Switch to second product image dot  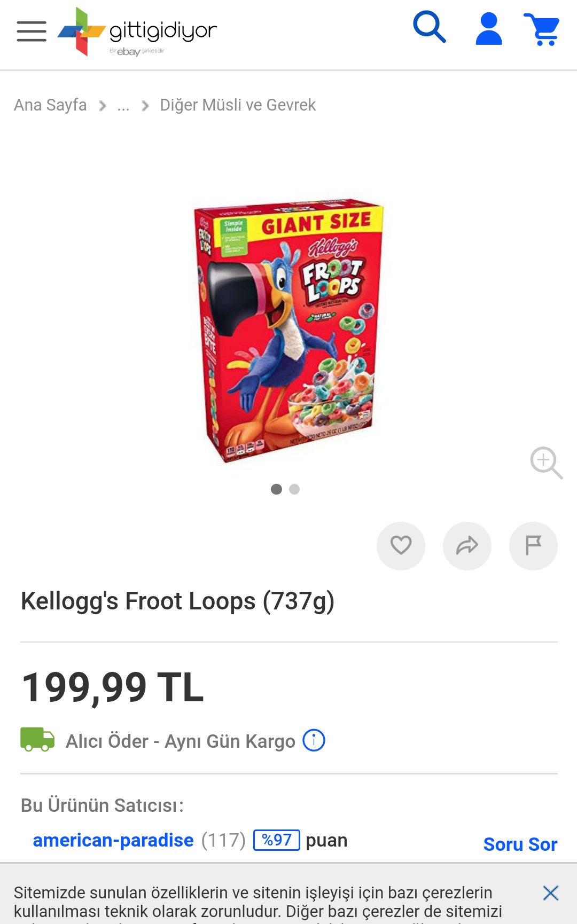(294, 489)
